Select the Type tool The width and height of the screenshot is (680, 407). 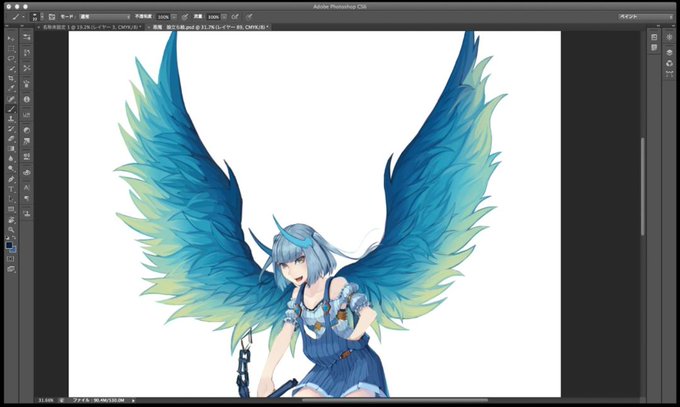(x=11, y=189)
